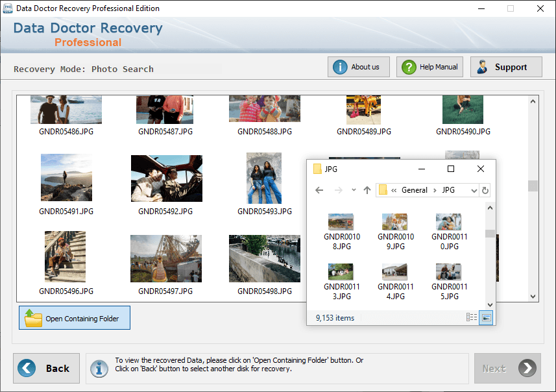Click JPG in the address path

click(x=448, y=190)
